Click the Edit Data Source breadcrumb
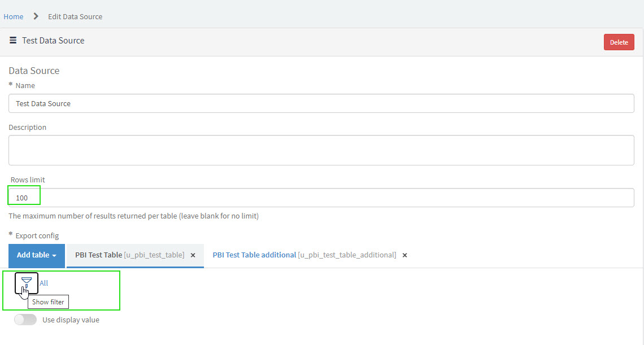This screenshot has width=644, height=345. (x=75, y=16)
